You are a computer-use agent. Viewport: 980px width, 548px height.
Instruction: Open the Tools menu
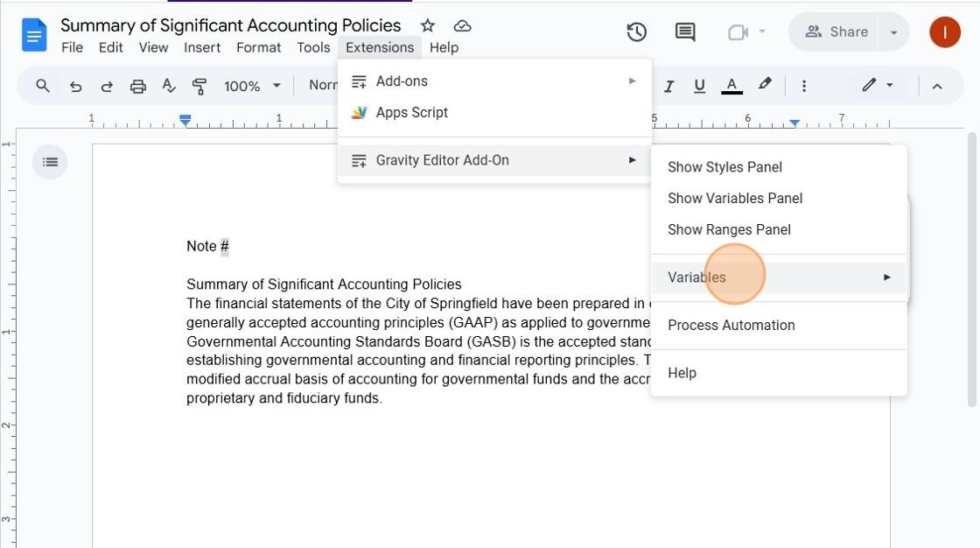pos(313,47)
